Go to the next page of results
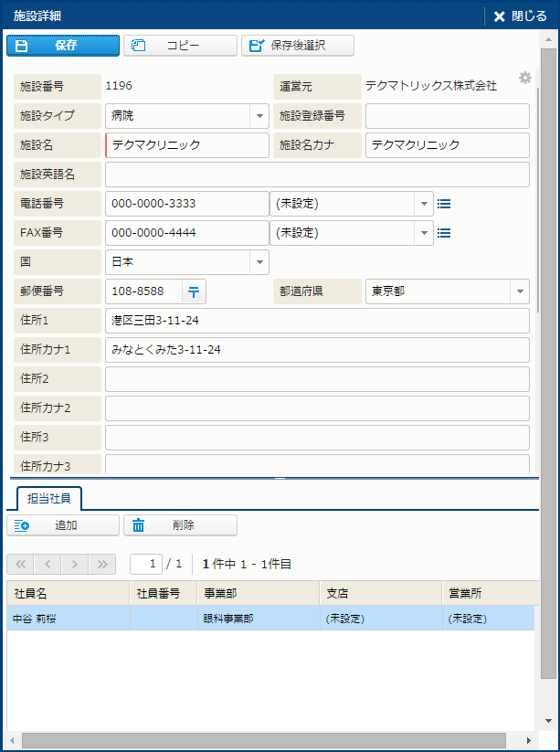 pos(76,564)
